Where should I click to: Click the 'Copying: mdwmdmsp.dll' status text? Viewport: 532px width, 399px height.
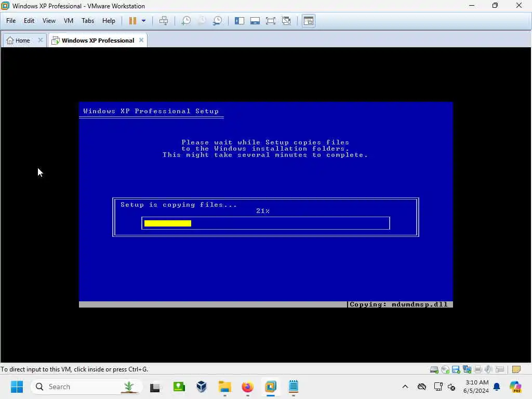point(398,304)
